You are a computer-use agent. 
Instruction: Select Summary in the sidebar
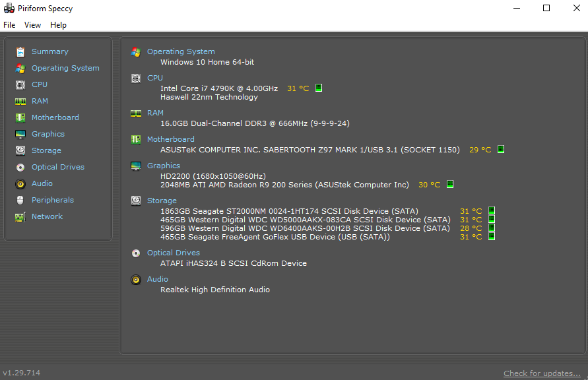(50, 51)
